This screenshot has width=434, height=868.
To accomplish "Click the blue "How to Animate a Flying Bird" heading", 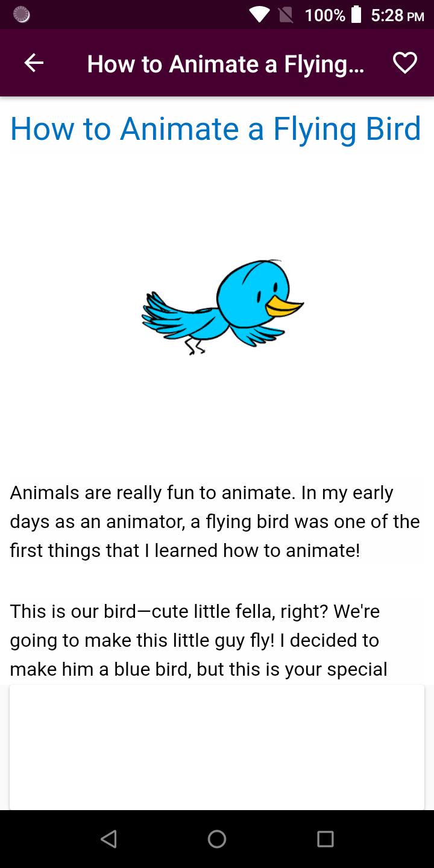I will (x=216, y=128).
